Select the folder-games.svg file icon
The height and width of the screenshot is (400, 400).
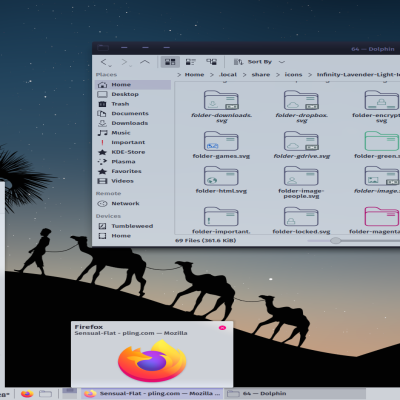(221, 141)
